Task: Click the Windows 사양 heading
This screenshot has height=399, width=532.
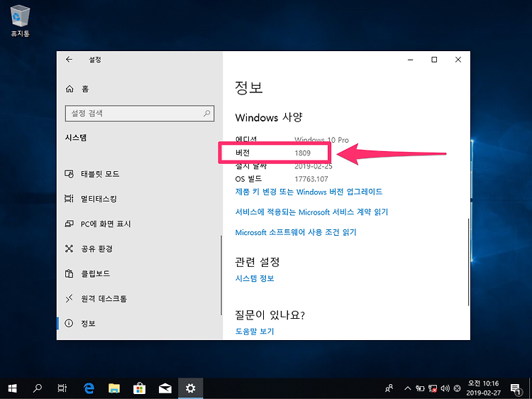Action: 269,117
